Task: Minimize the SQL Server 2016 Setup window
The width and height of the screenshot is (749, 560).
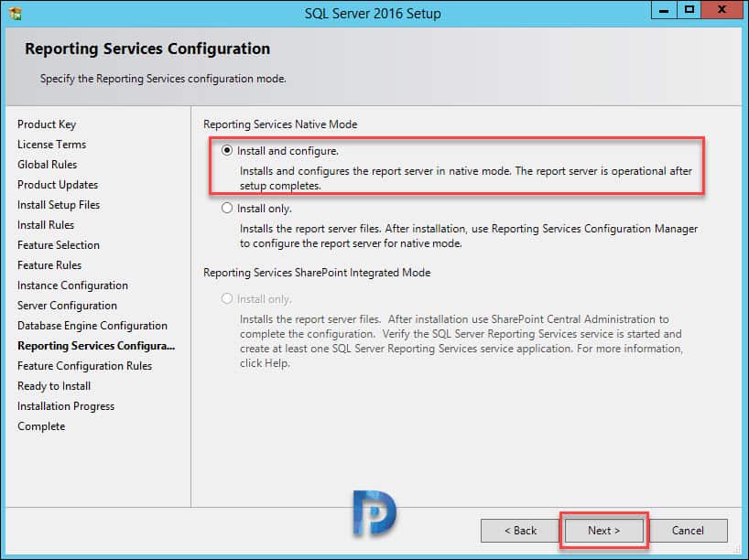Action: point(664,10)
